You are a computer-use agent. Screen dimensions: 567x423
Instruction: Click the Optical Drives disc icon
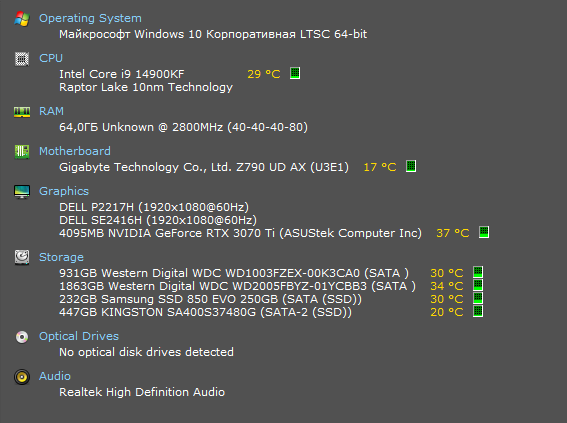pos(22,337)
